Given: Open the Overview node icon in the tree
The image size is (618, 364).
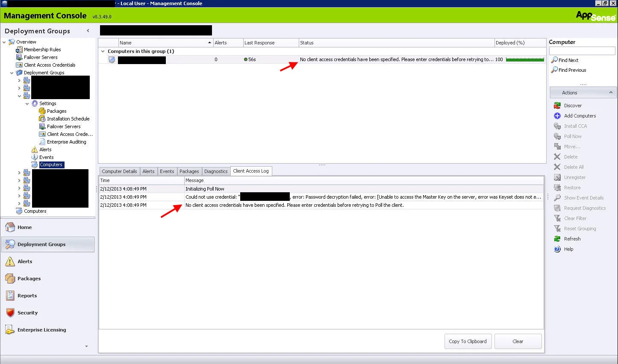Looking at the screenshot, I should point(12,42).
